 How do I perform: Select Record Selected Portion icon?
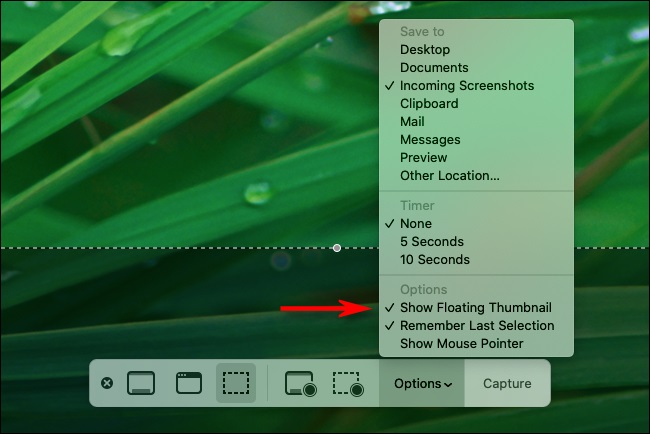348,383
